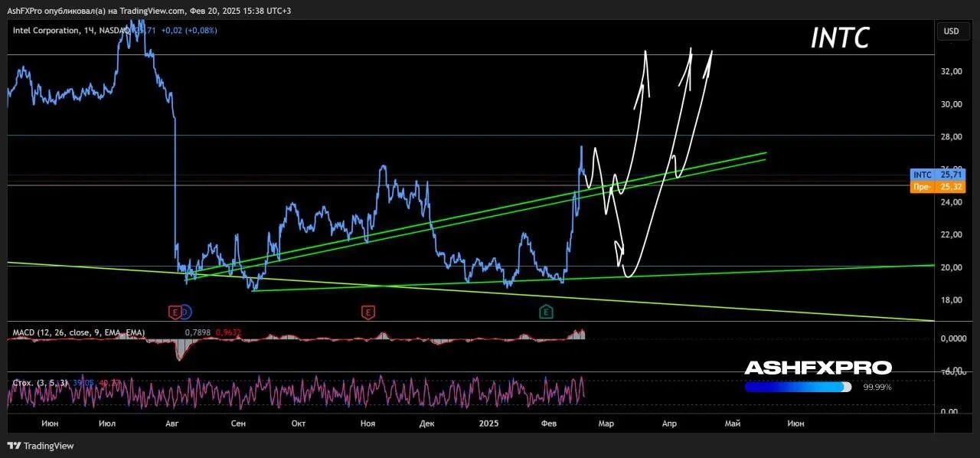Click the 99.99% progress value
Viewport: 980px width, 458px height.
(877, 388)
